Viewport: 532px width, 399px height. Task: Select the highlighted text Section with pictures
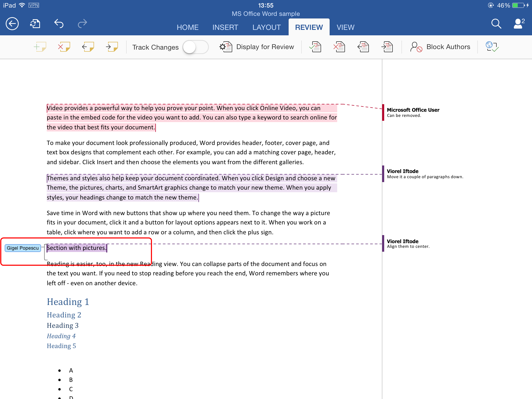click(x=76, y=248)
